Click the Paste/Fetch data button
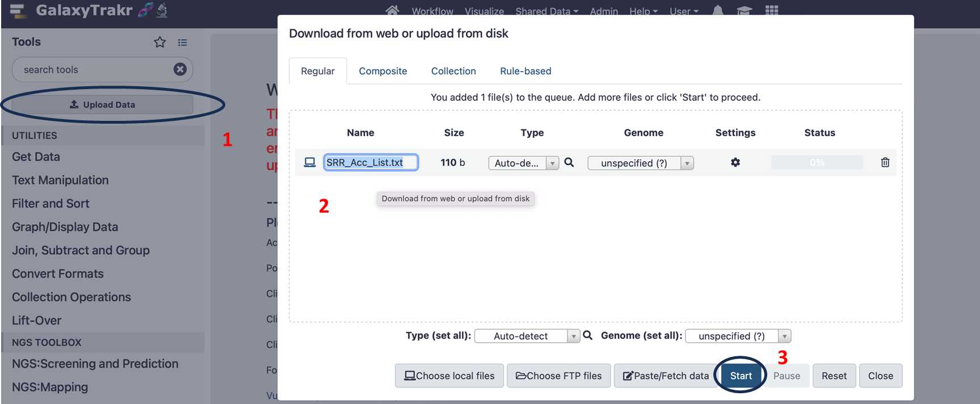The width and height of the screenshot is (980, 404). click(x=666, y=376)
